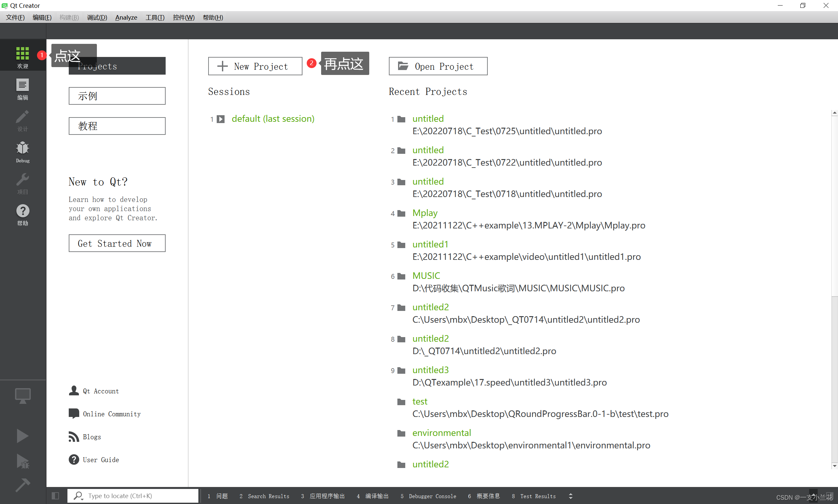Viewport: 838px width, 504px height.
Task: Click in the Type to locate field
Action: point(133,496)
